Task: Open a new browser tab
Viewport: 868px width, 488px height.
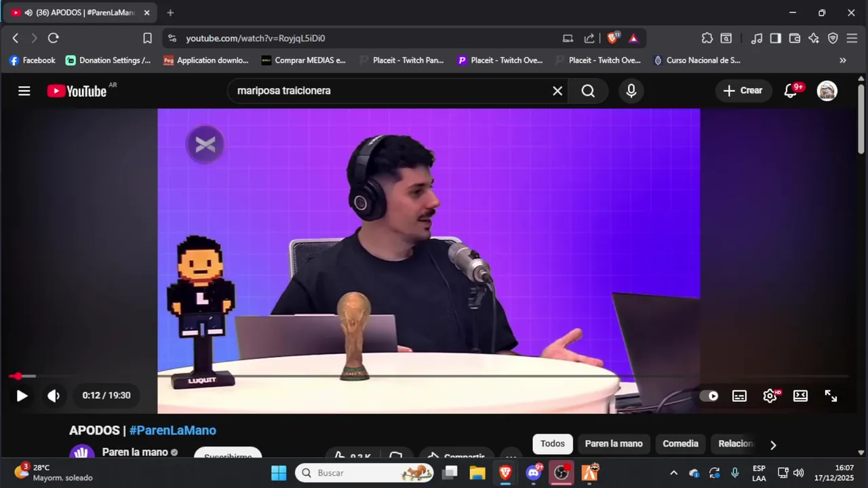Action: pos(170,13)
